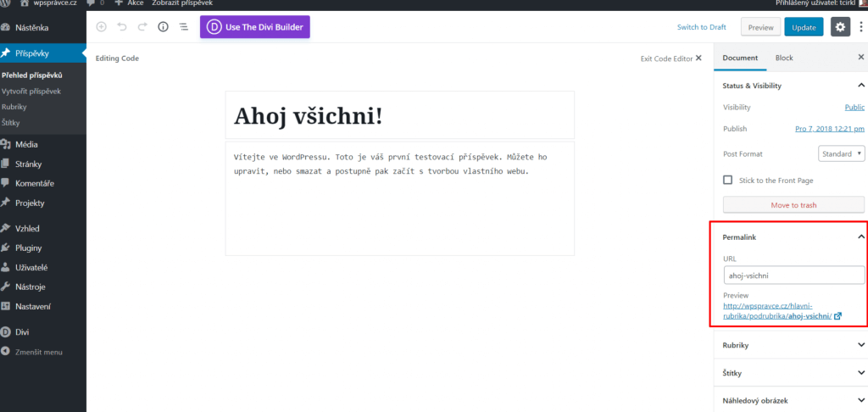Click the post content code text area

click(400, 198)
